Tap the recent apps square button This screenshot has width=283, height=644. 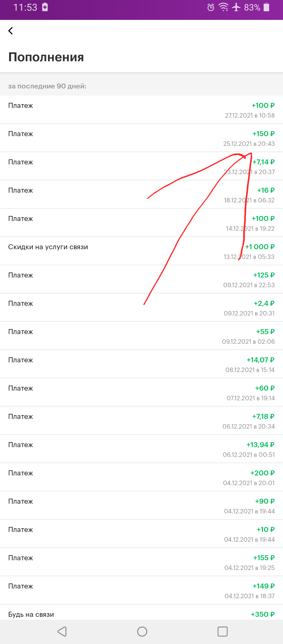(222, 631)
